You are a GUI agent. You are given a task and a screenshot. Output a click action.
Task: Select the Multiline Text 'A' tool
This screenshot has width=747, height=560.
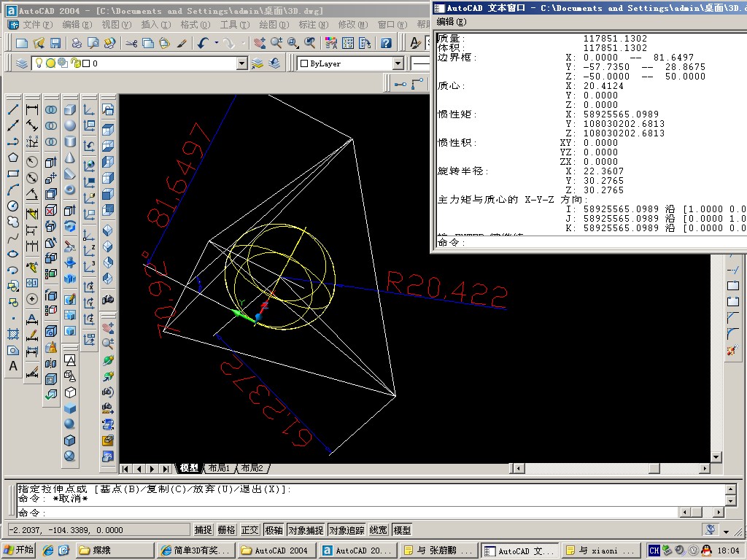pos(13,366)
